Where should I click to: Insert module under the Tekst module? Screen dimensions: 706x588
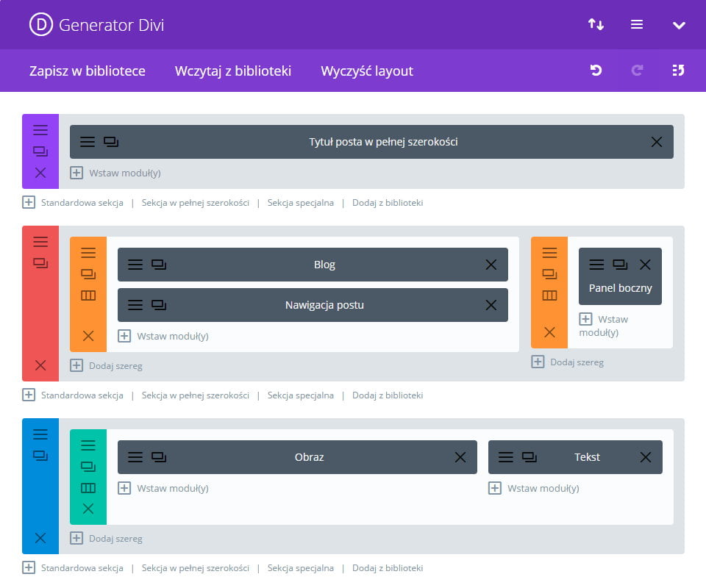click(534, 488)
